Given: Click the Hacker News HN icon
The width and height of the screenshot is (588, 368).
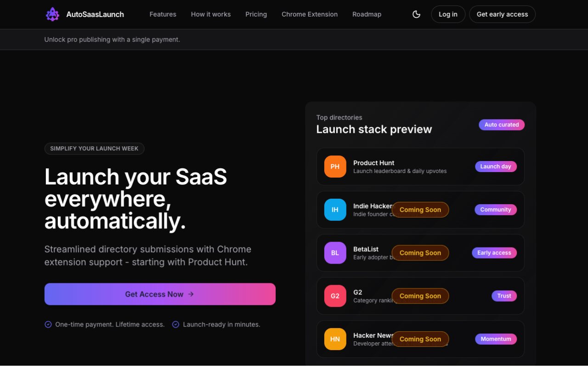Looking at the screenshot, I should [x=335, y=339].
